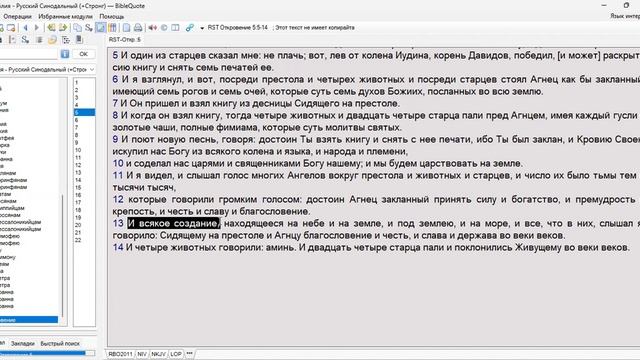Click the copy pages icon in top toolbar

tap(77, 28)
